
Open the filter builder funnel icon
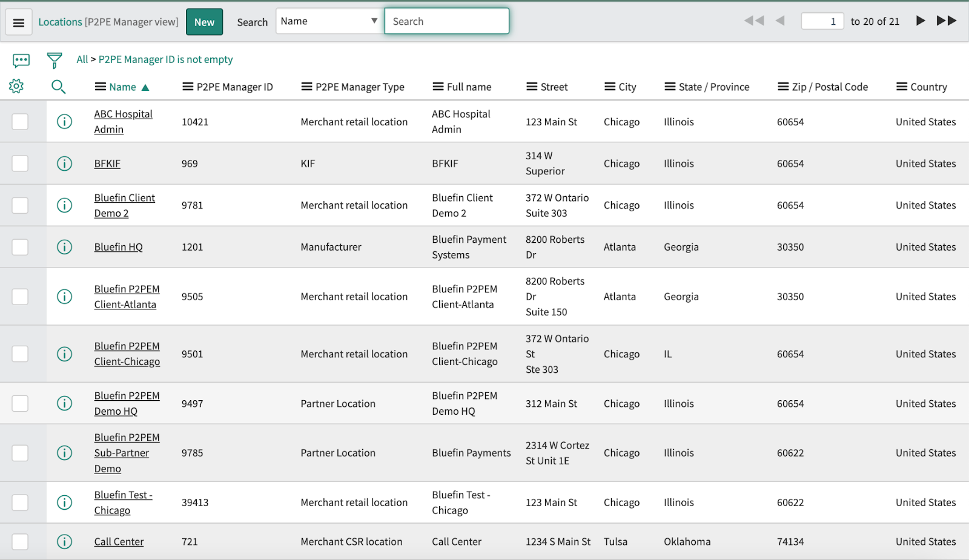pos(54,60)
